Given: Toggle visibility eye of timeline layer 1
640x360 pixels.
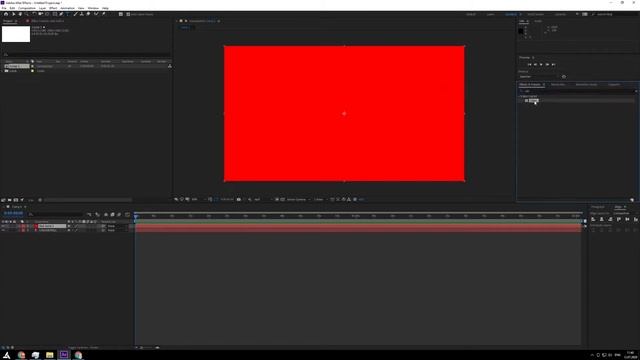Looking at the screenshot, I should tap(3, 226).
